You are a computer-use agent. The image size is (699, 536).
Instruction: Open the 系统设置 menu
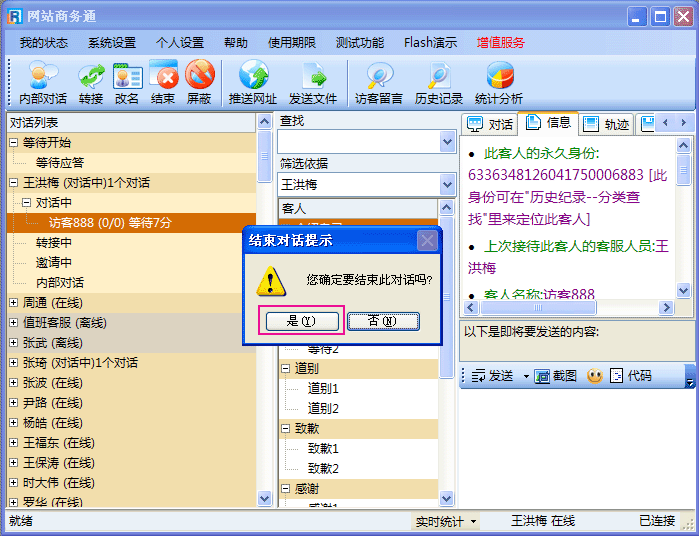click(x=111, y=43)
